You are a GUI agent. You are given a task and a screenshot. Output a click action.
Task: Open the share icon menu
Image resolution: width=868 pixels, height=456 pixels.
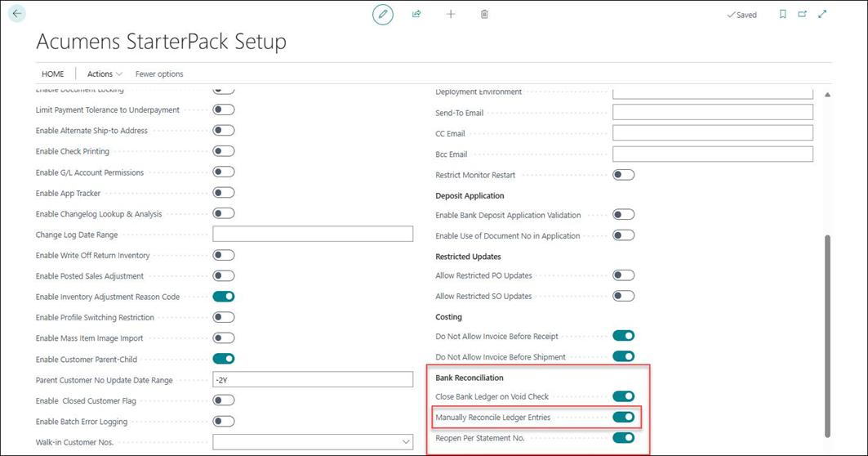pyautogui.click(x=416, y=15)
